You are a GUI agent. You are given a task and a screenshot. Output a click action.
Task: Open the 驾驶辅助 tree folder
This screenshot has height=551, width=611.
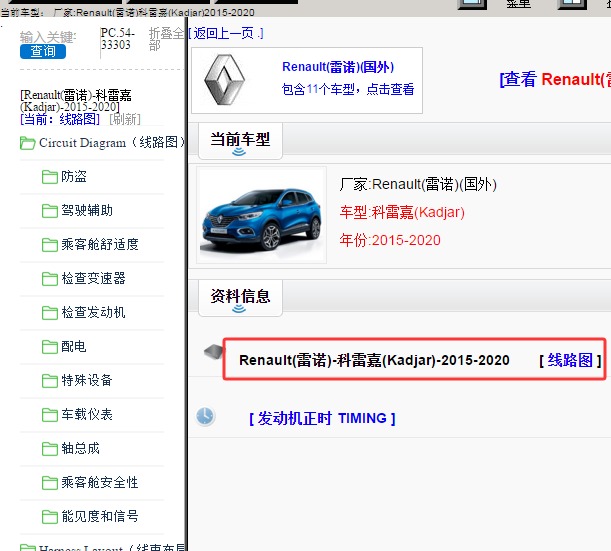[x=87, y=210]
